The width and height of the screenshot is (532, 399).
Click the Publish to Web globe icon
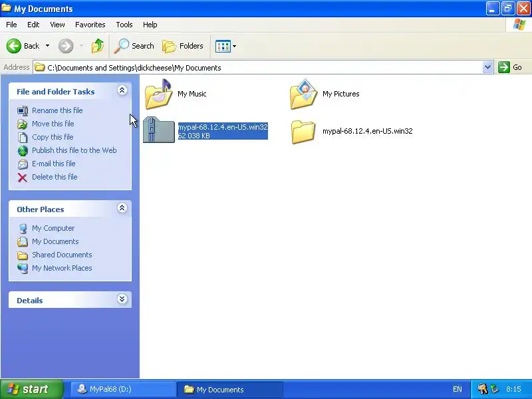23,151
